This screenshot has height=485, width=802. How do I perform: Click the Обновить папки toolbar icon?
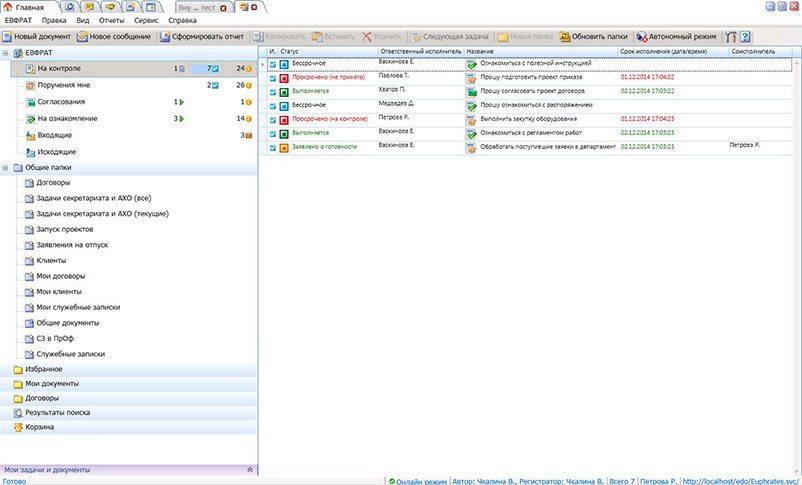565,37
